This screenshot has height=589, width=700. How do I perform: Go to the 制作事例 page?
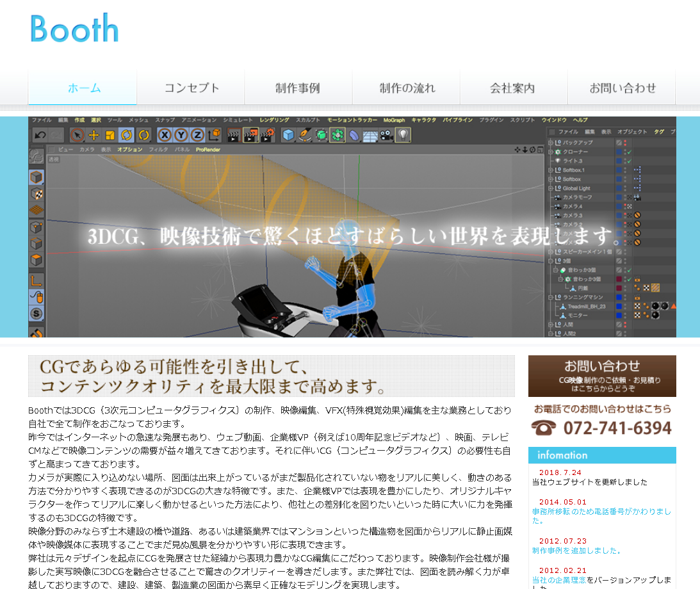tap(298, 88)
